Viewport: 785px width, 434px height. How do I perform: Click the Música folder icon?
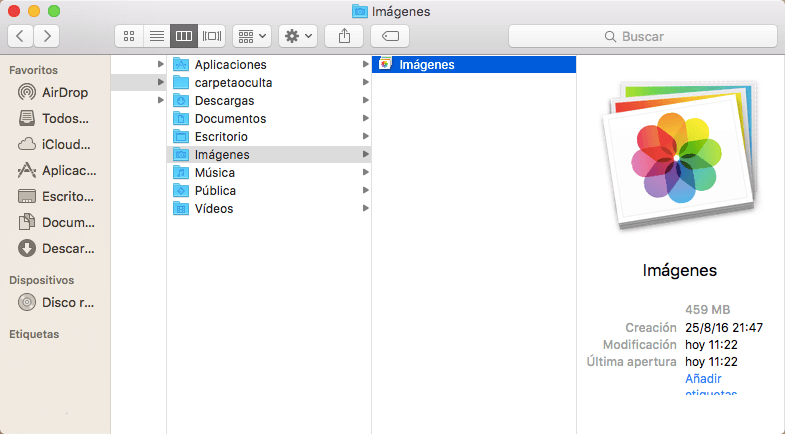181,172
